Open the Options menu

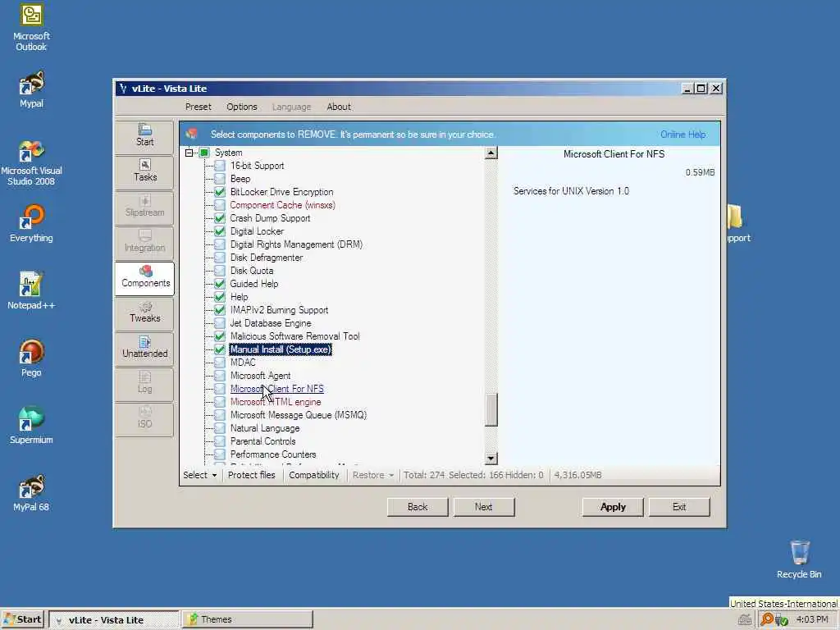[x=242, y=107]
